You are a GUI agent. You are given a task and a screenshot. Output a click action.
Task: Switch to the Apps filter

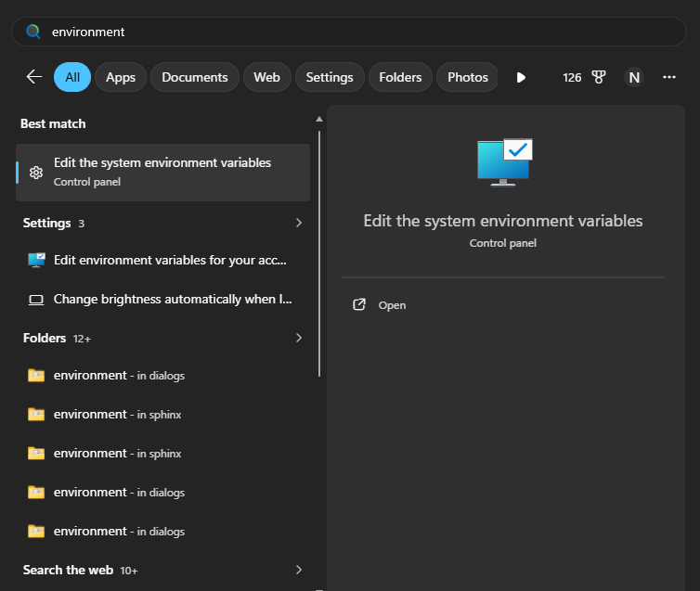121,77
